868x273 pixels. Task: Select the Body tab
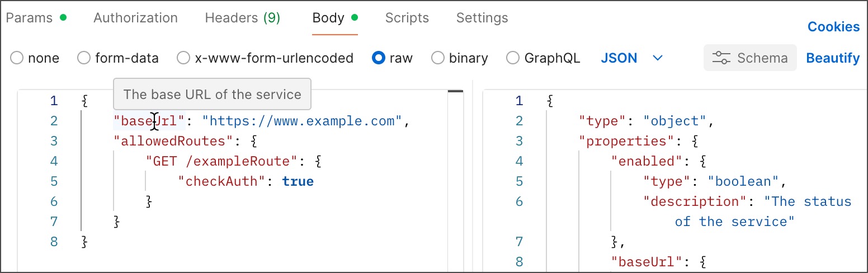pos(334,18)
